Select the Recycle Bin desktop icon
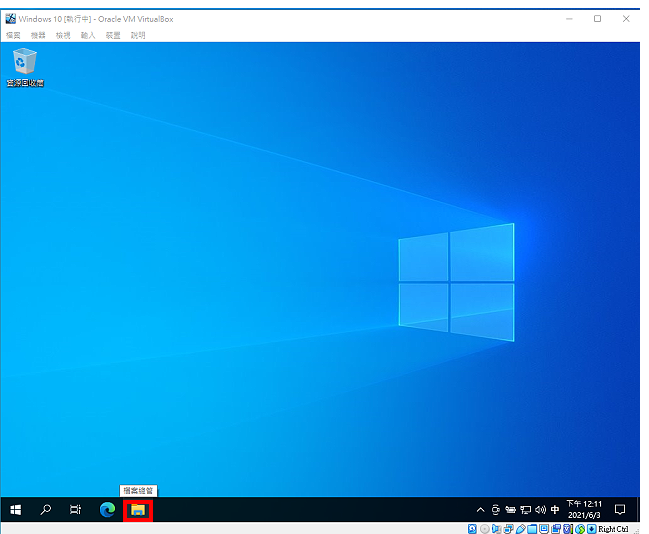Viewport: 649px width, 534px height. (x=25, y=67)
